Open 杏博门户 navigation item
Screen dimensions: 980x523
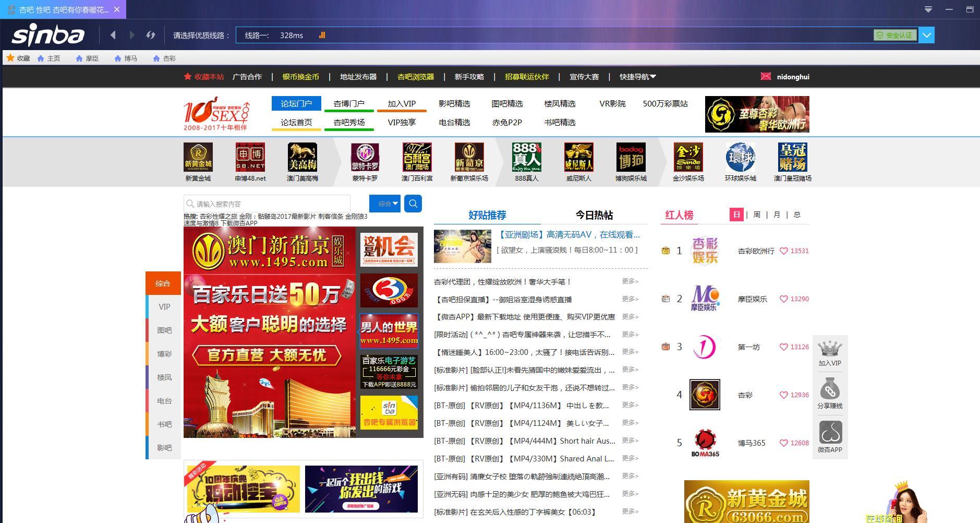[x=349, y=103]
